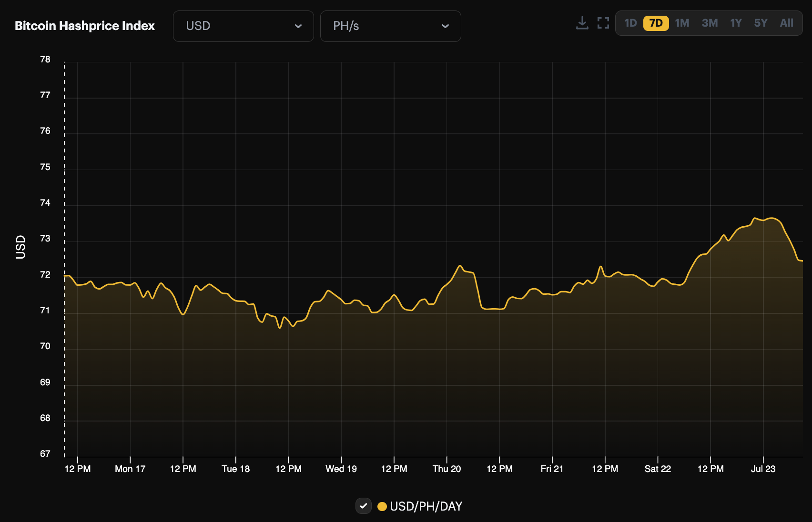Open the PH/s unit dropdown

pyautogui.click(x=391, y=26)
